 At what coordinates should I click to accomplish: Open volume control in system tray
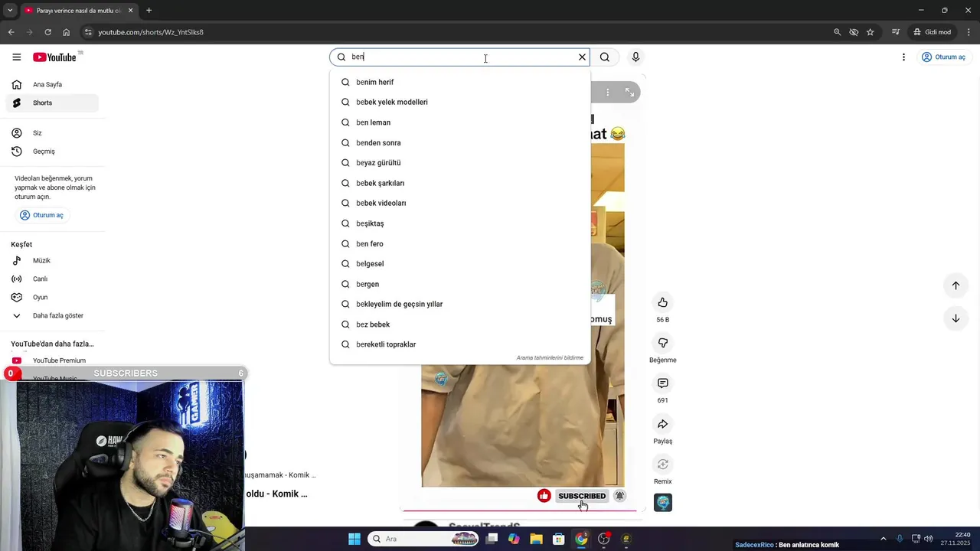[928, 539]
